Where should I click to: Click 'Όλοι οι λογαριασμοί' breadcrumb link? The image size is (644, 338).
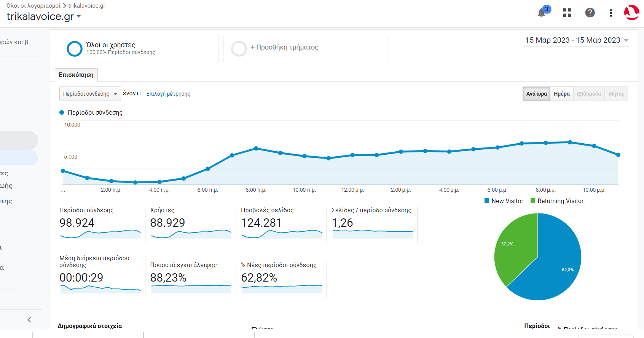click(x=33, y=6)
